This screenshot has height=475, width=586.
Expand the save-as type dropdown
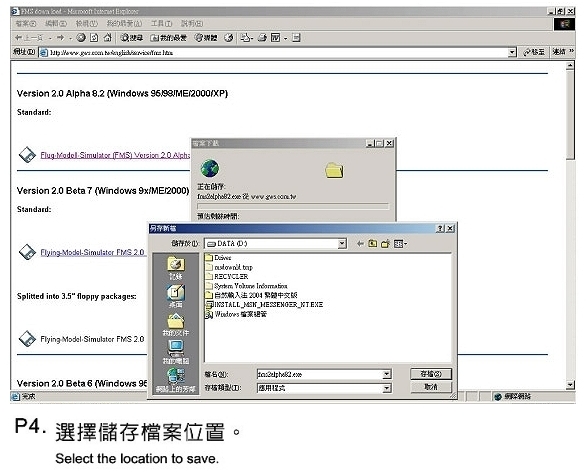tap(387, 388)
